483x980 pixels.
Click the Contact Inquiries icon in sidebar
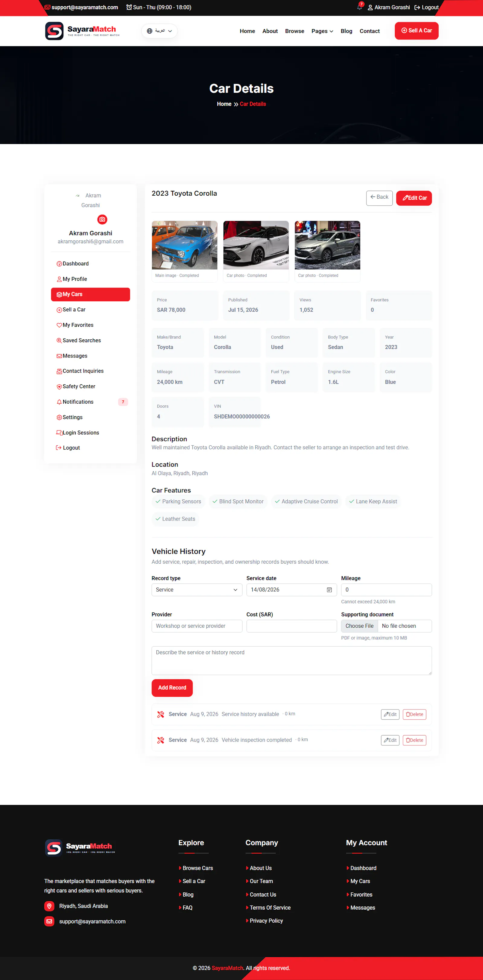click(x=59, y=371)
